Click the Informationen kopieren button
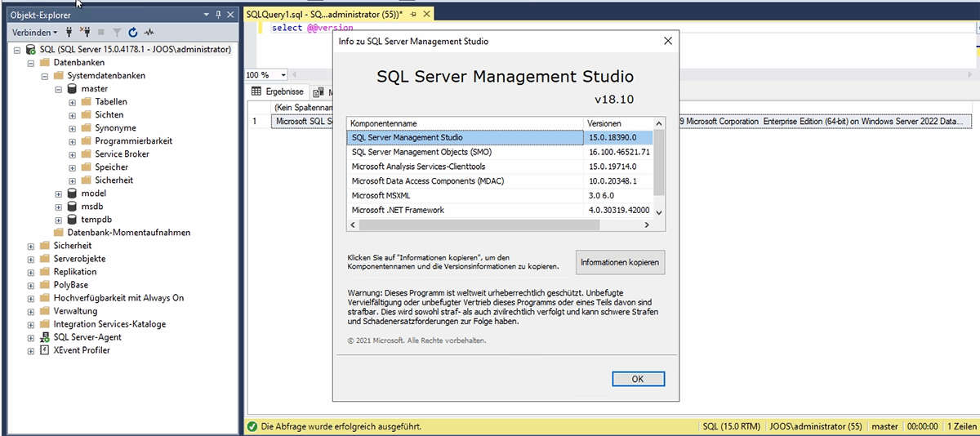980x436 pixels. [619, 263]
